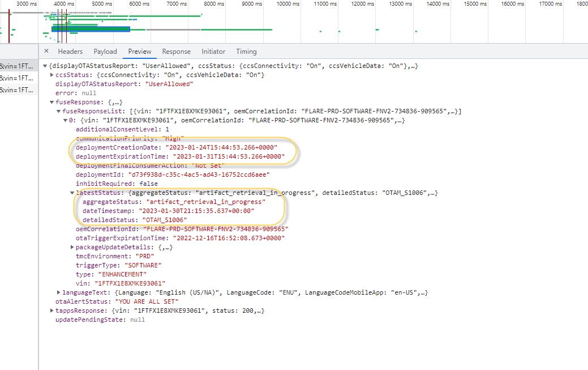
Task: Close the request detail panel with the X icon
Action: point(48,51)
